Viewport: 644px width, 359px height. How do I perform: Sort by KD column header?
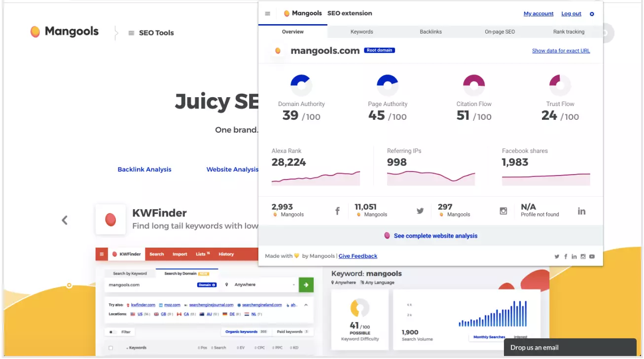pos(294,348)
